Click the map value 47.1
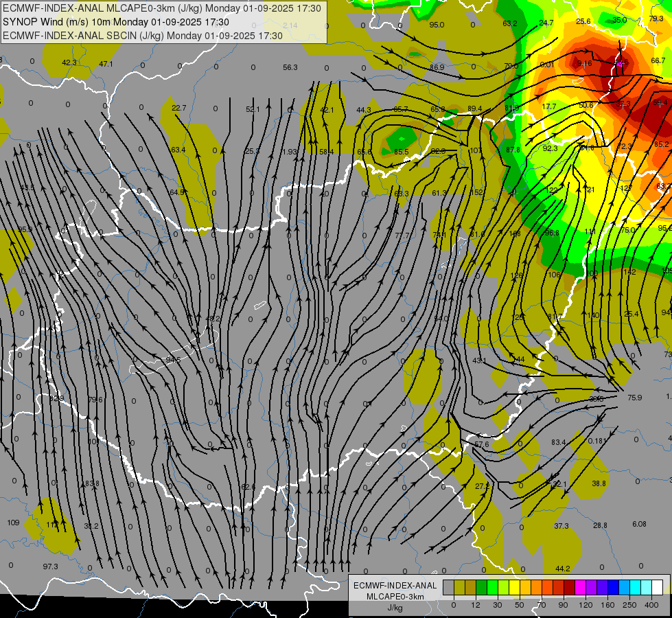Viewport: 672px width, 618px height. pyautogui.click(x=106, y=64)
